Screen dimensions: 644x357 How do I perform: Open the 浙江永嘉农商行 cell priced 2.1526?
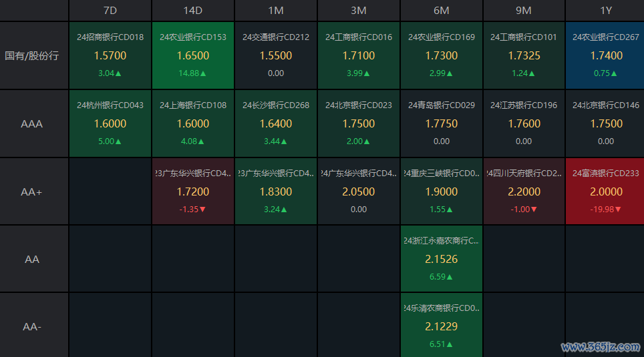[x=442, y=258]
